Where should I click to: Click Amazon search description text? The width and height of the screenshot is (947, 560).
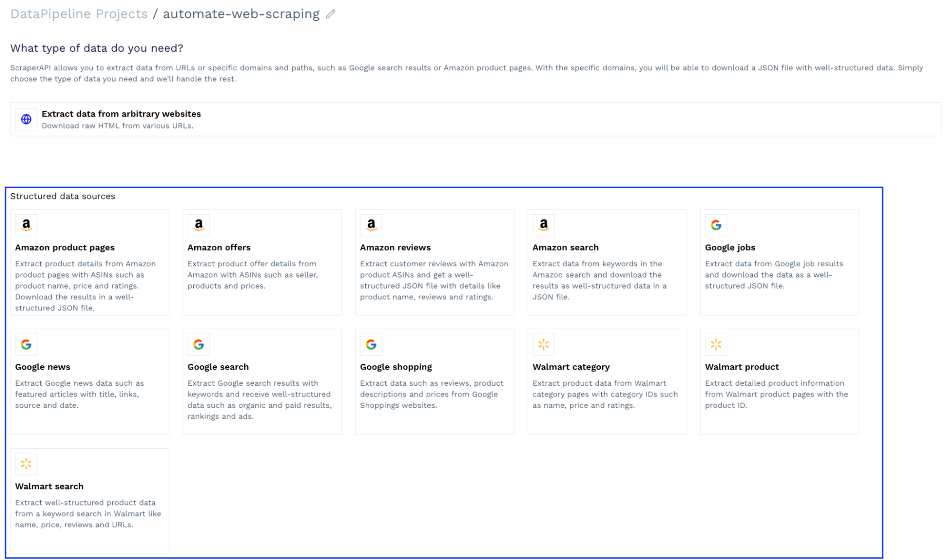pyautogui.click(x=599, y=280)
